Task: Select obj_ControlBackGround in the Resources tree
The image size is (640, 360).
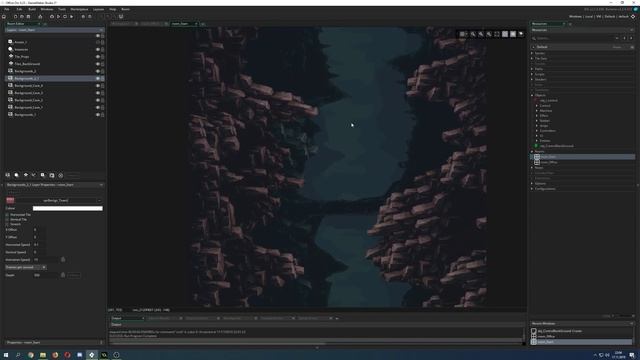Action: click(557, 146)
